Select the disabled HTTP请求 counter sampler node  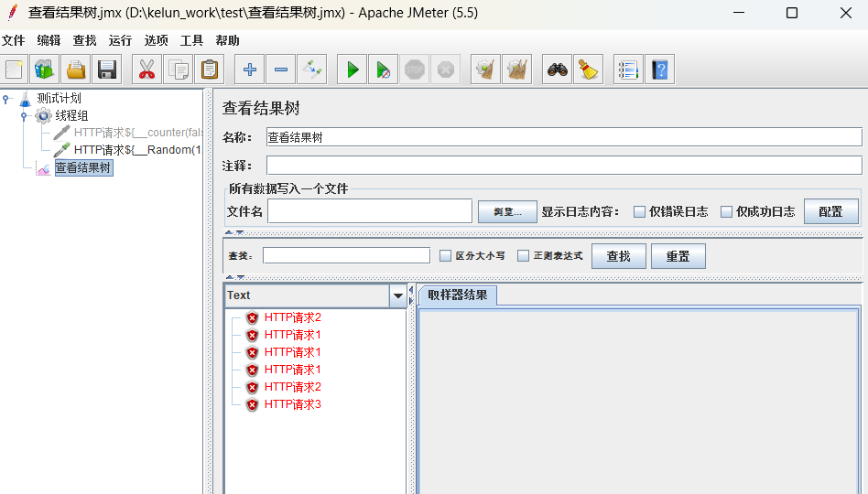(x=137, y=133)
